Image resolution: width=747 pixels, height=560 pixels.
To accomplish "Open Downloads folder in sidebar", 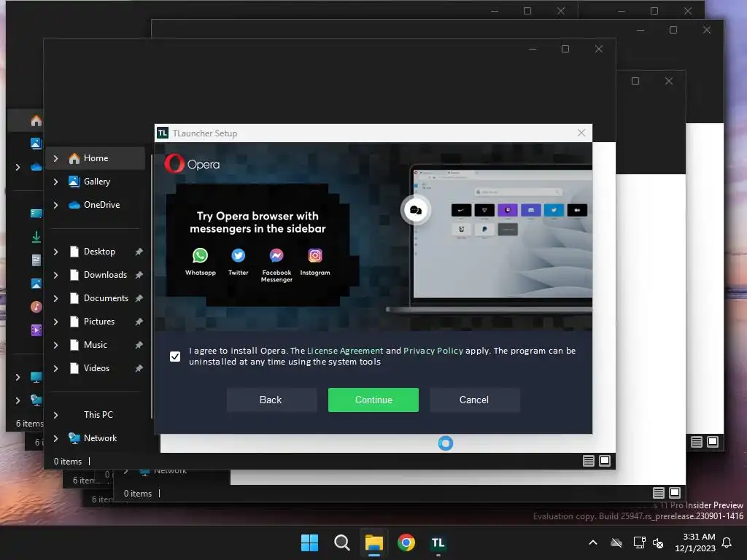I will [105, 275].
